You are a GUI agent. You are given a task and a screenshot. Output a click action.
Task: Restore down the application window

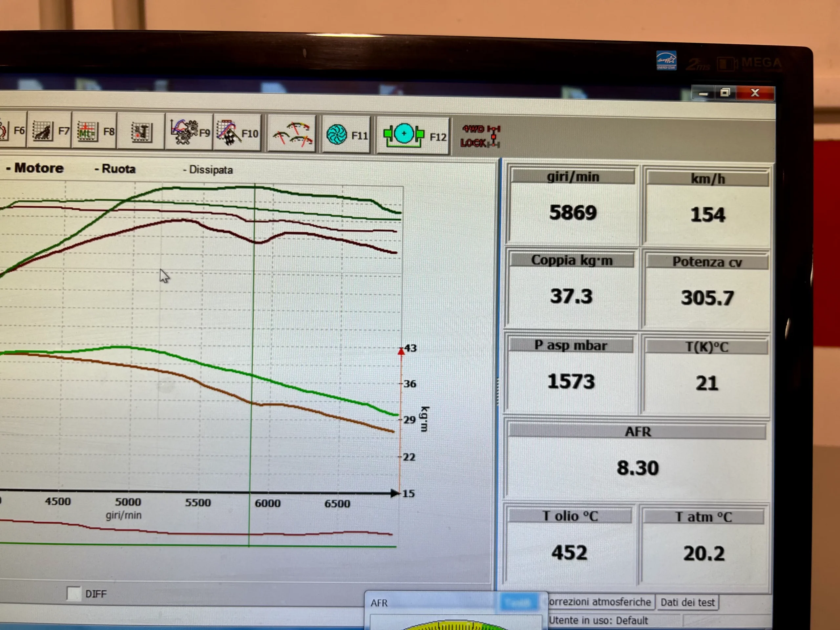(725, 93)
